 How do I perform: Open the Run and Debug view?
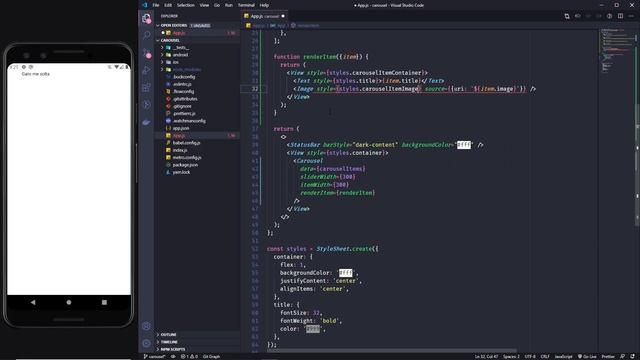pos(146,70)
